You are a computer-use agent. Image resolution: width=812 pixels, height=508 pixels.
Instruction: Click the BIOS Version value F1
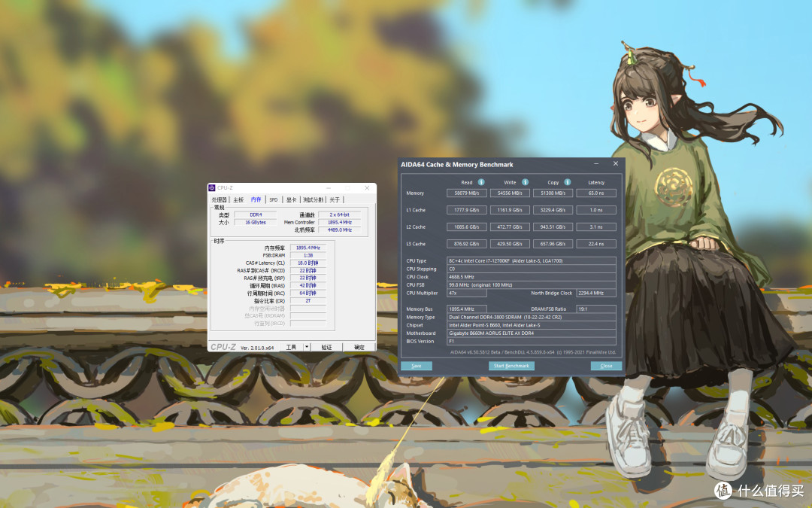point(532,341)
